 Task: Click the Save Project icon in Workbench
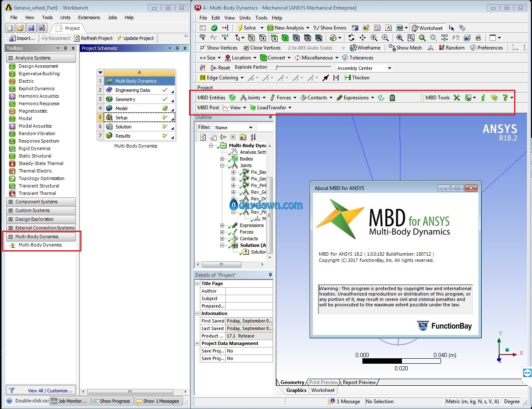tap(31, 28)
